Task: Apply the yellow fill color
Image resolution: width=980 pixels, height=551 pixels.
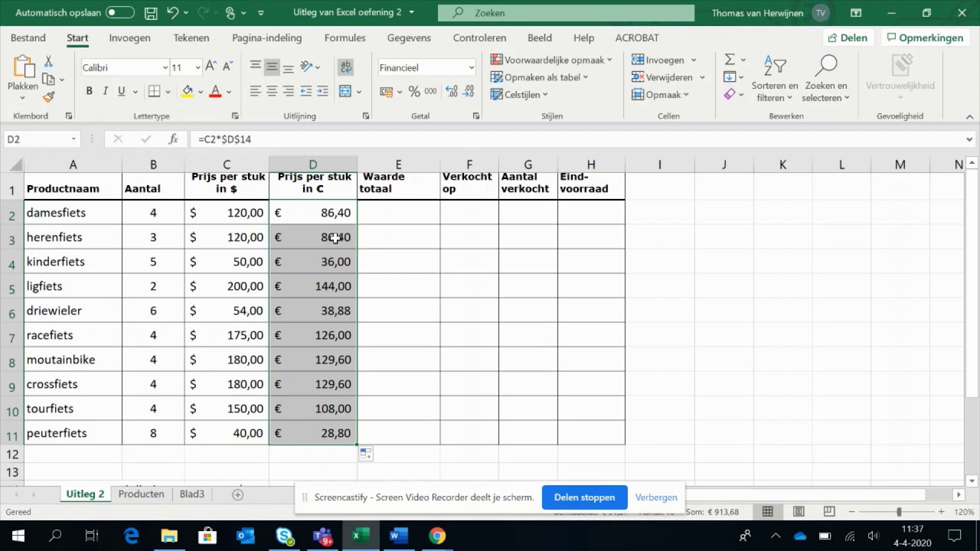Action: tap(187, 91)
